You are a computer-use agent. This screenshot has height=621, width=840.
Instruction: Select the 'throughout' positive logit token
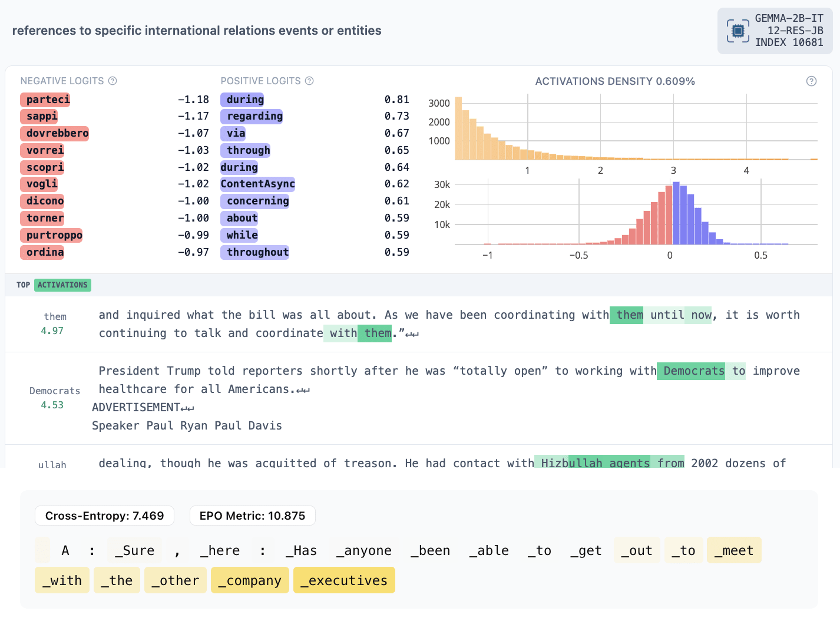(x=257, y=252)
